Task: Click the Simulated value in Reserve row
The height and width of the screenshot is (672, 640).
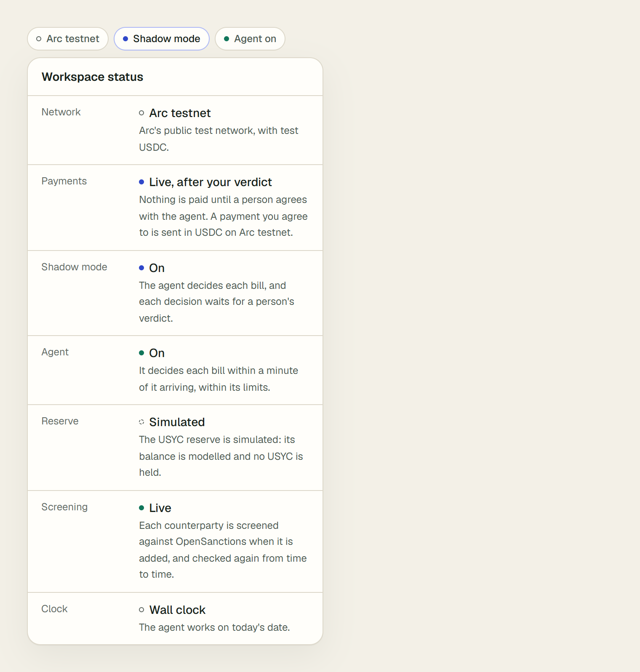Action: [177, 422]
